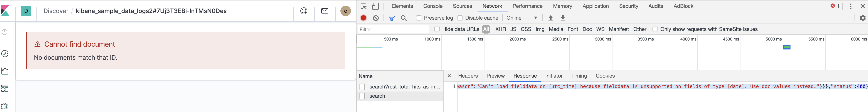The width and height of the screenshot is (868, 112).
Task: Check the _search request row checkbox
Action: click(362, 96)
